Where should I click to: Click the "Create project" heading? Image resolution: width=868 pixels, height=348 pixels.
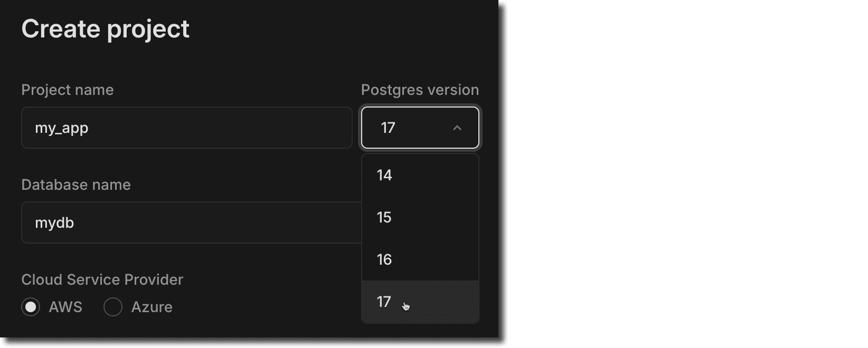(106, 28)
